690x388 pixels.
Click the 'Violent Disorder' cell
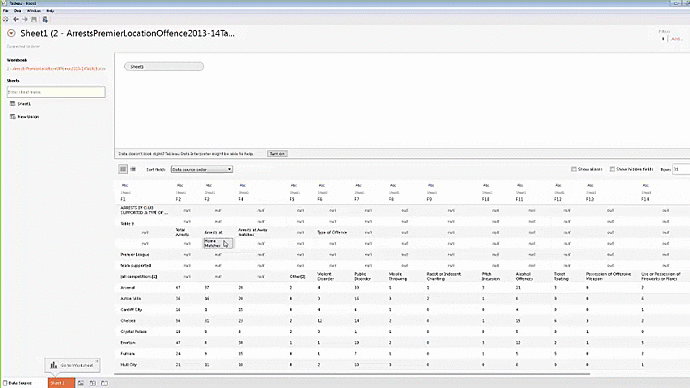tap(326, 276)
